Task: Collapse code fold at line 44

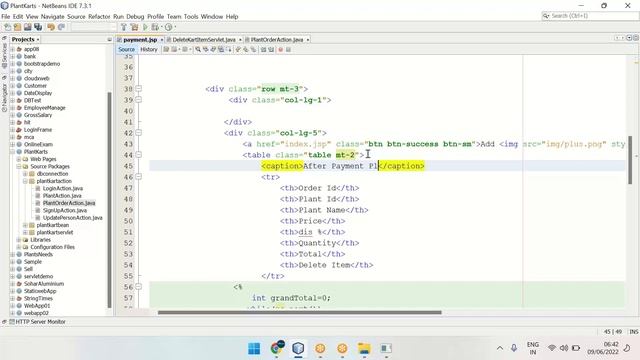Action: 139,155
